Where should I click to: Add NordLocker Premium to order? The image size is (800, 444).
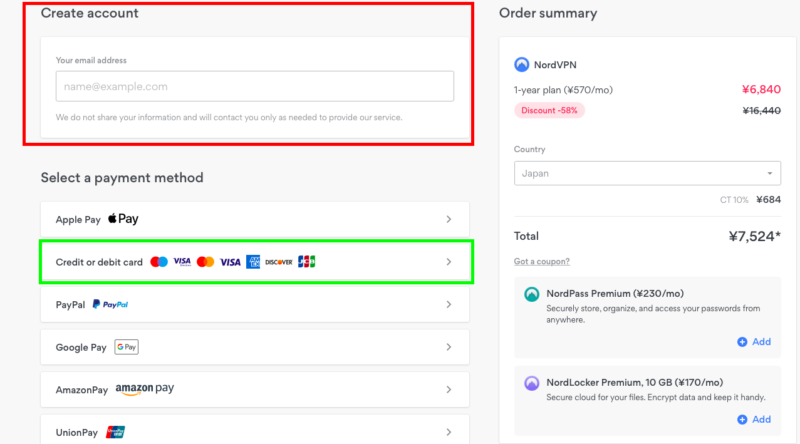pos(754,420)
